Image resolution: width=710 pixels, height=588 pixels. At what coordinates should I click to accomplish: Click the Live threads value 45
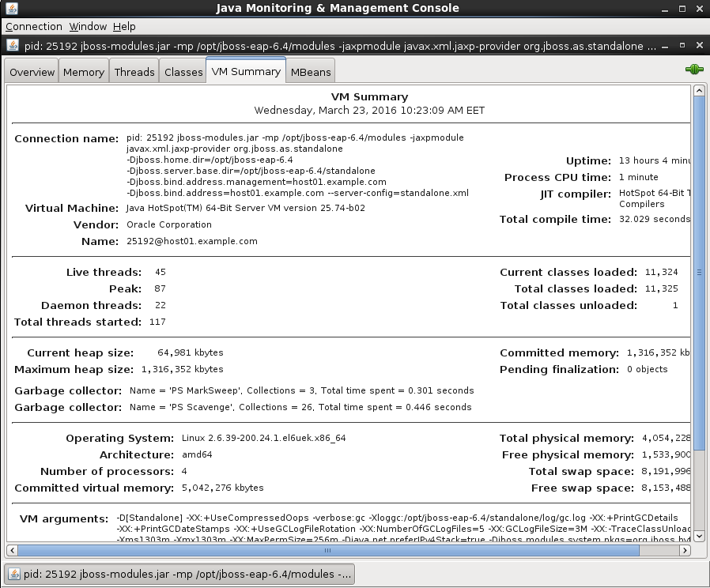161,272
